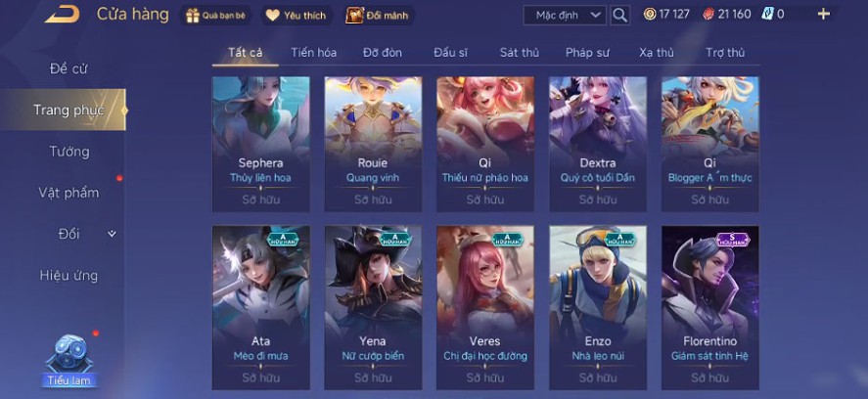Tap the back arrow icon
The width and height of the screenshot is (868, 399).
coord(62,15)
